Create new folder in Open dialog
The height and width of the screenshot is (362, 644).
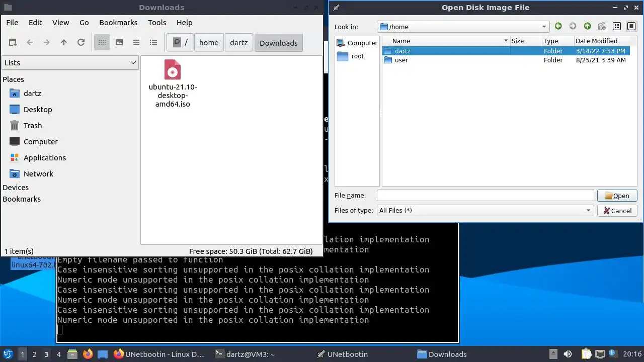tap(602, 27)
